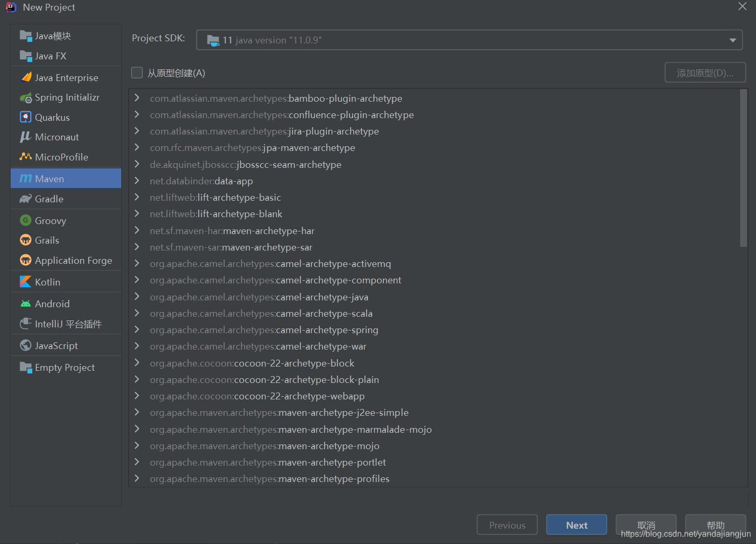Enable the create from archetype checkbox
This screenshot has height=544, width=756.
coord(137,73)
